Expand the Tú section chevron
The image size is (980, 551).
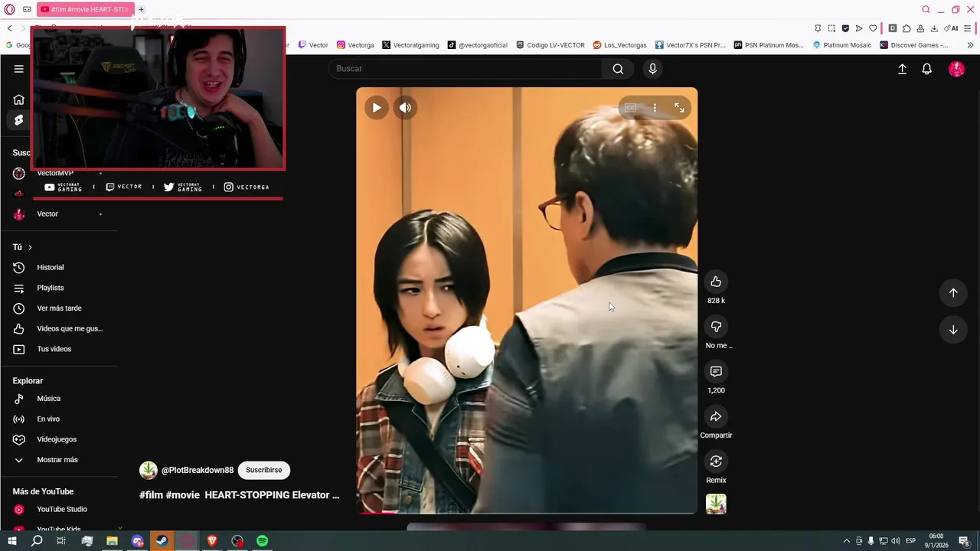pos(30,247)
